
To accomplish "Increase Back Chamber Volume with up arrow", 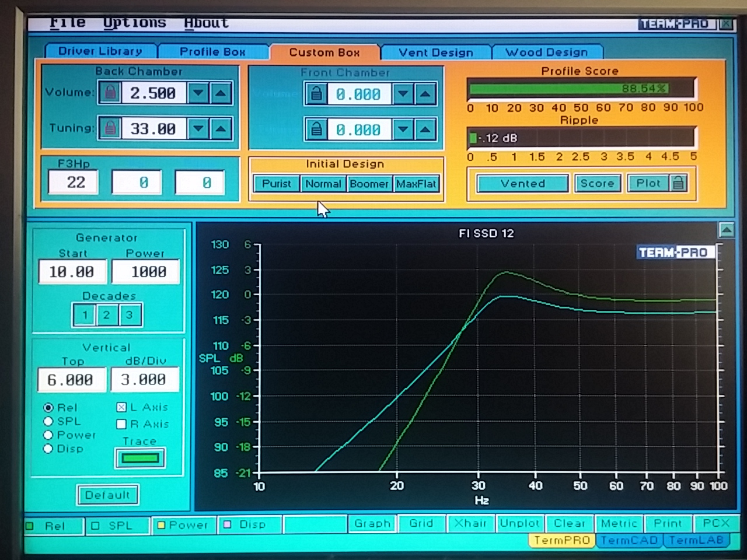I will coord(221,93).
